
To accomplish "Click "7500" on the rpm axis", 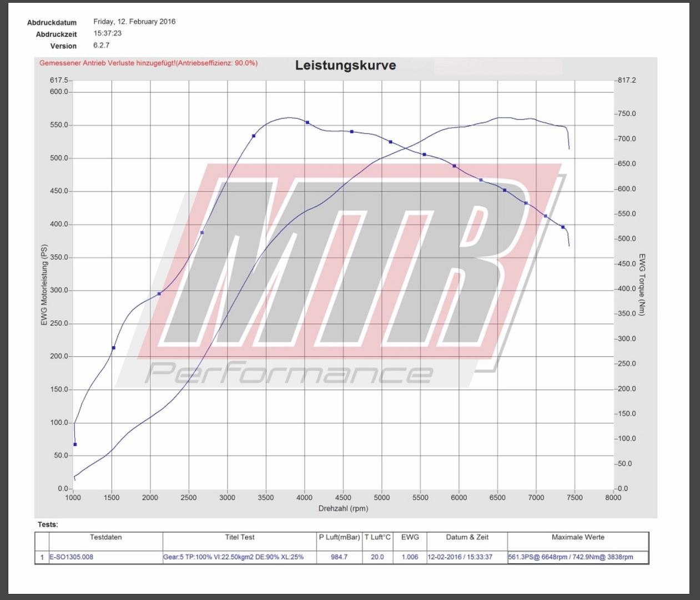I will pos(575,498).
